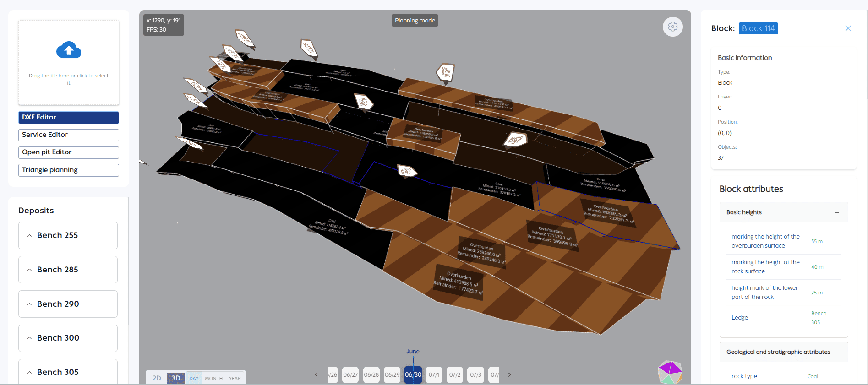The width and height of the screenshot is (868, 385).
Task: Switch the view to 2D
Action: 157,378
